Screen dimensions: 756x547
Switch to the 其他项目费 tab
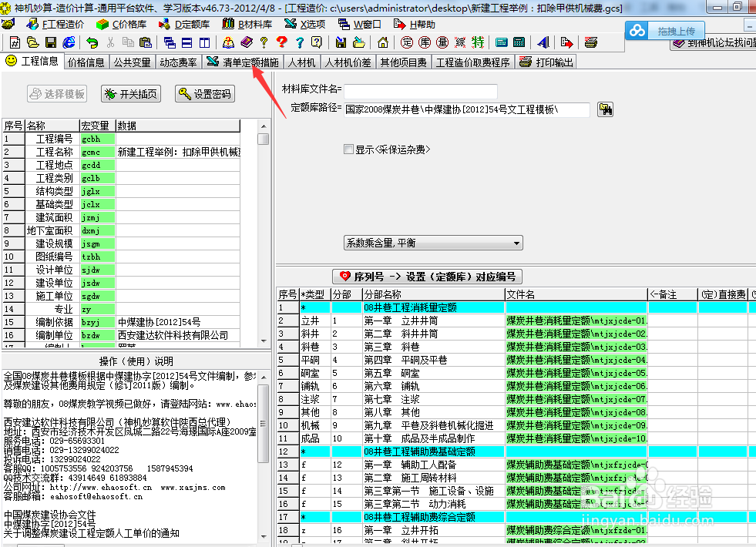coord(404,62)
